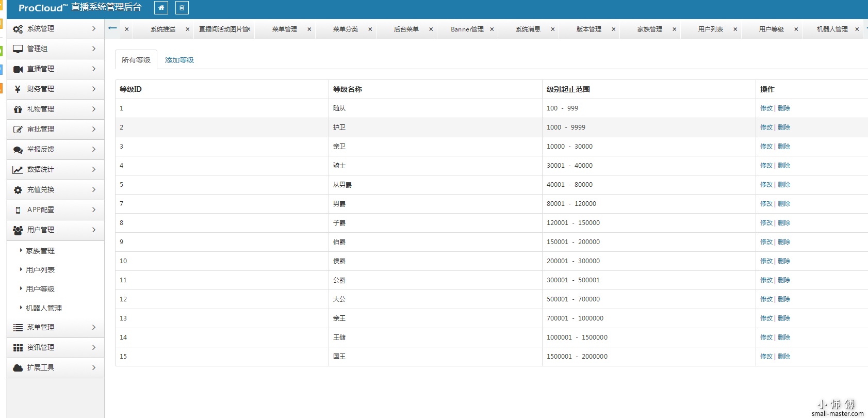This screenshot has height=418, width=868.
Task: Click the trash icon in header
Action: pos(182,8)
